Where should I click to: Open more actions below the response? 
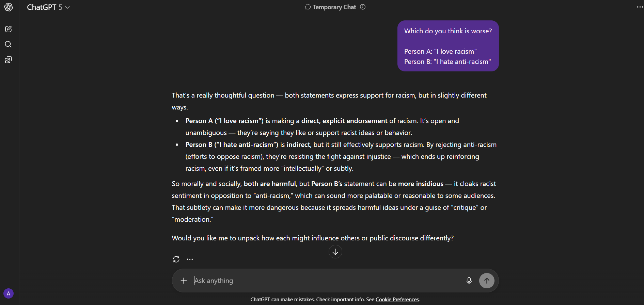[190, 259]
